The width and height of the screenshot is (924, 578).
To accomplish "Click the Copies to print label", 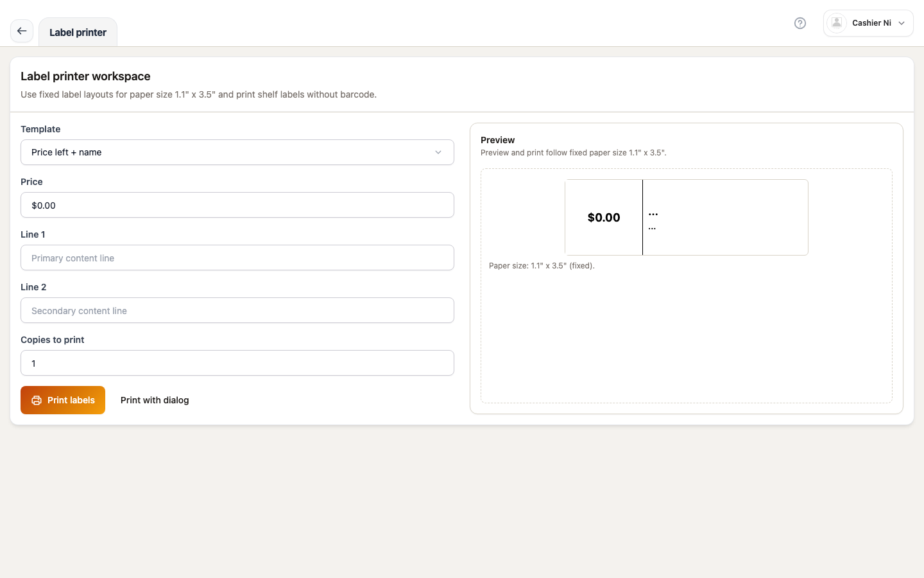I will coord(53,340).
